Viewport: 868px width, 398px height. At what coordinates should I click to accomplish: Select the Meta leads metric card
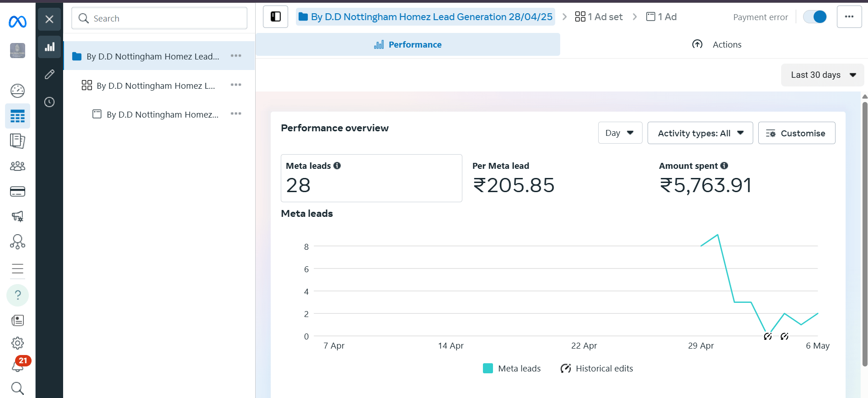point(371,178)
